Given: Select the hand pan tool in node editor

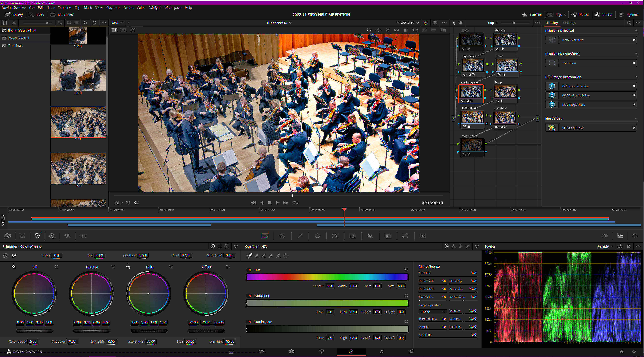Looking at the screenshot, I should click(x=461, y=23).
